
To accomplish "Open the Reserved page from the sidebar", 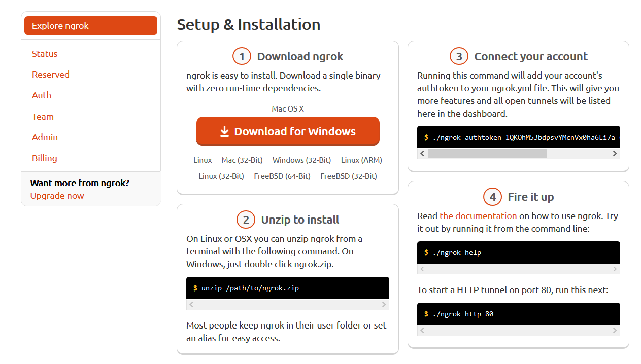I will pos(50,75).
